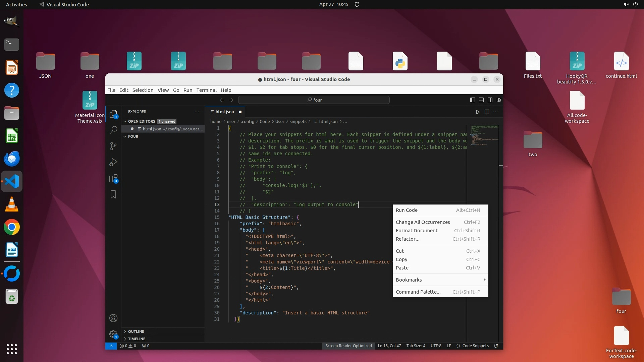Open the Terminal menu in menu bar
The height and width of the screenshot is (362, 644).
point(206,90)
